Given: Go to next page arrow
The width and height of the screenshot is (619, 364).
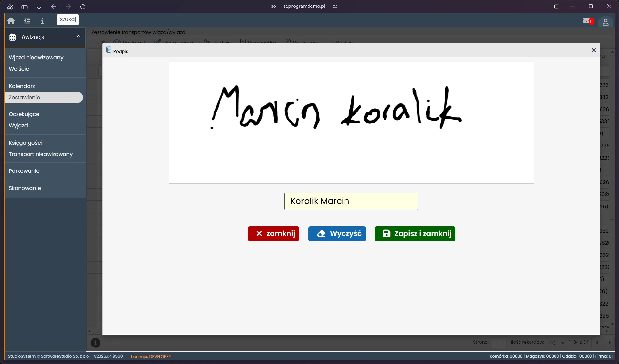Looking at the screenshot, I should [x=610, y=342].
